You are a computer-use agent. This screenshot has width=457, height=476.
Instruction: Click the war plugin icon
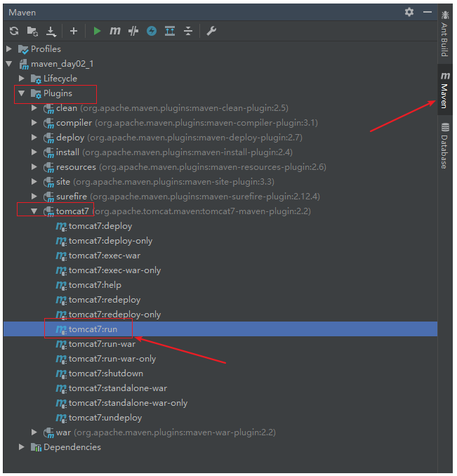tap(48, 432)
